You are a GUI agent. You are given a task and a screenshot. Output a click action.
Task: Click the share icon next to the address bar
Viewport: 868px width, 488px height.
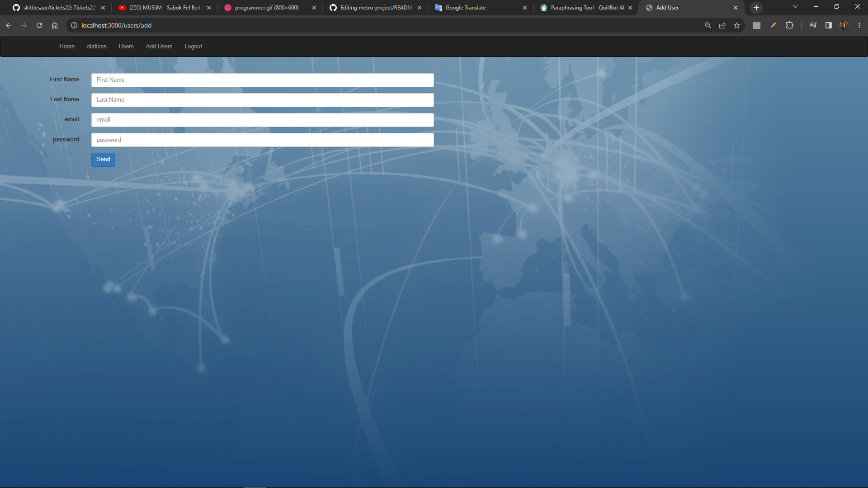point(722,25)
